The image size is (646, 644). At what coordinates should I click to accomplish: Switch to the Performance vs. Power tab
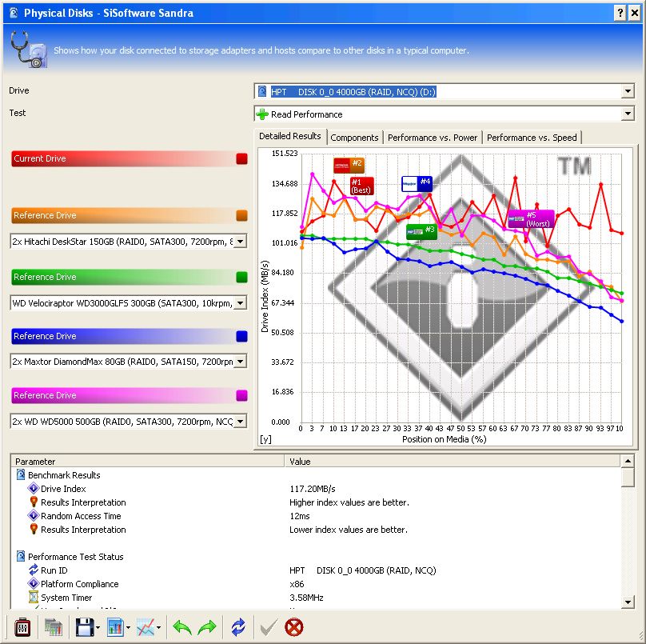[x=433, y=138]
